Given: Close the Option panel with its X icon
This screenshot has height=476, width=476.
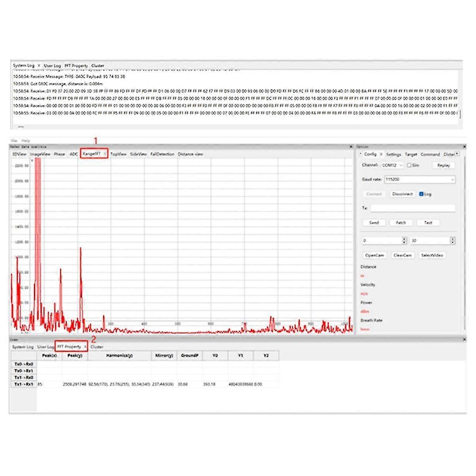Looking at the screenshot, I should pyautogui.click(x=464, y=147).
